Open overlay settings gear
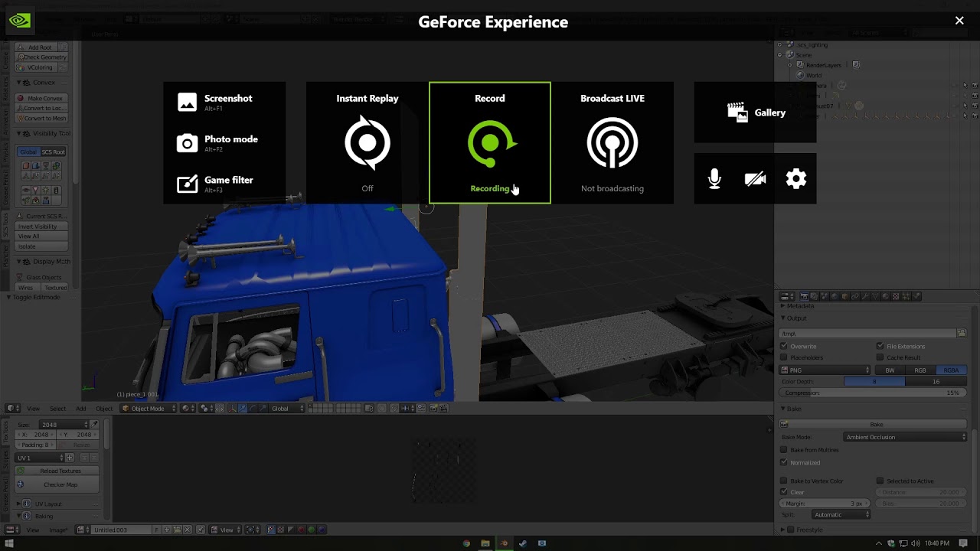 [x=796, y=179]
